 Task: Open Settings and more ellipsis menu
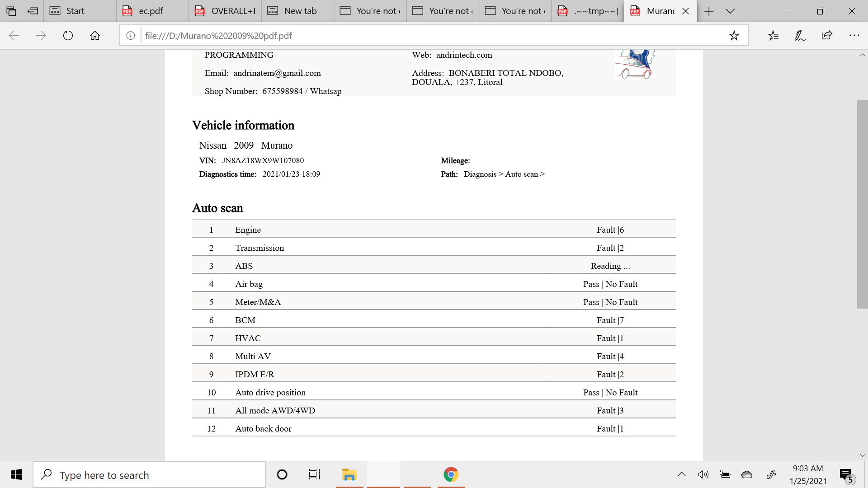pos(854,36)
